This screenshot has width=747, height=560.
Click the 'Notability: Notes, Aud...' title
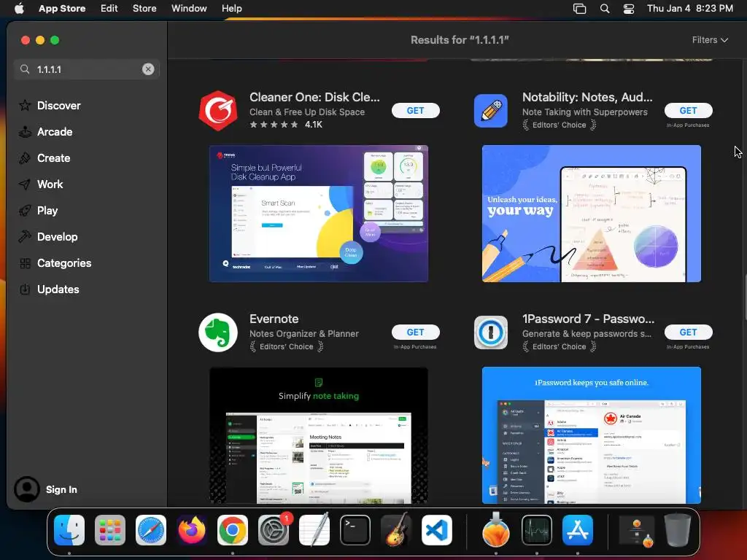[x=587, y=97]
